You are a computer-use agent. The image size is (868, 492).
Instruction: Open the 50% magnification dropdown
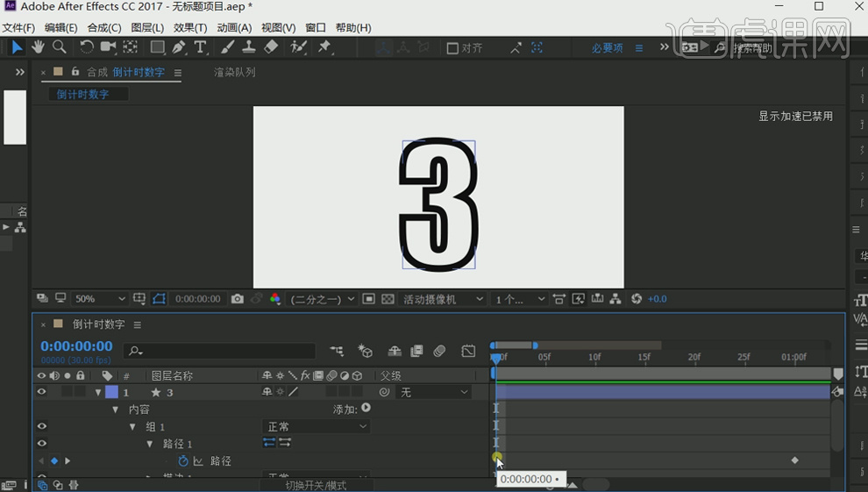(100, 299)
